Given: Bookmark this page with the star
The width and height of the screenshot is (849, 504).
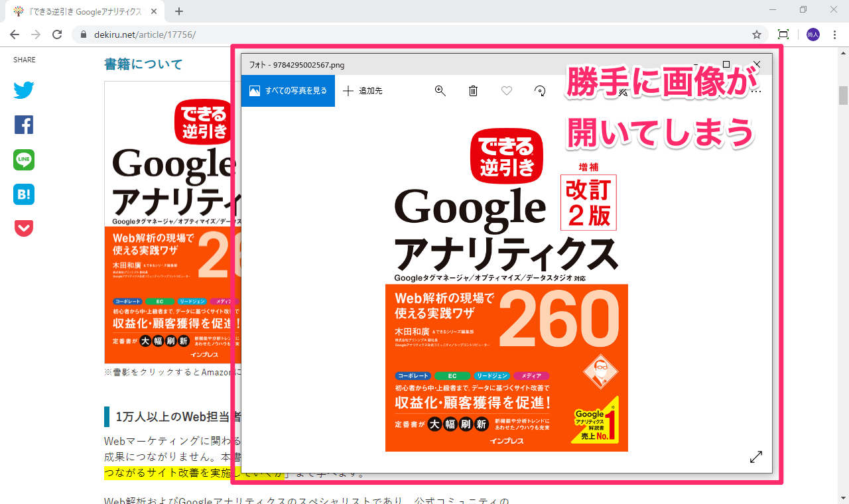Looking at the screenshot, I should click(757, 34).
